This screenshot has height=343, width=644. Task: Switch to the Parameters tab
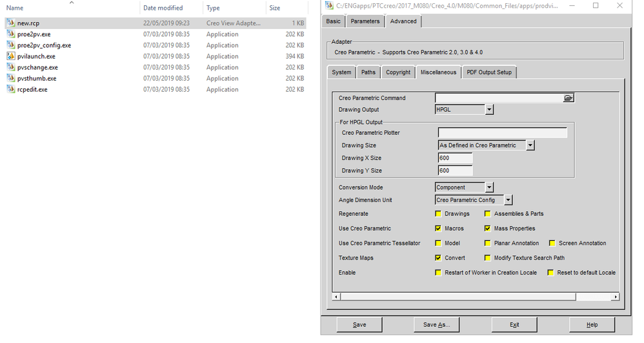[365, 21]
